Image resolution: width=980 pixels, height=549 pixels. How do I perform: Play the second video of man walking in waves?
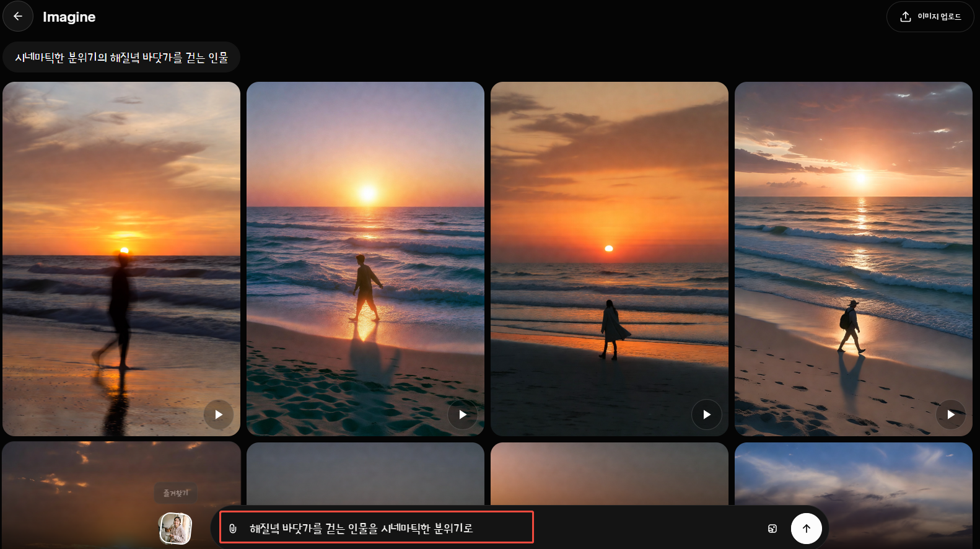pyautogui.click(x=463, y=415)
